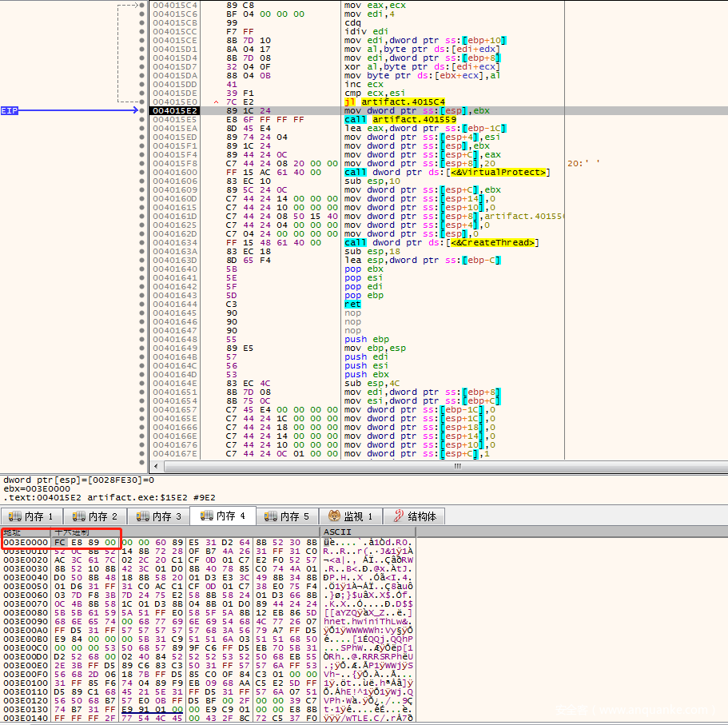Click the 结构体 struct tab icon
This screenshot has height=725, width=728.
point(396,516)
